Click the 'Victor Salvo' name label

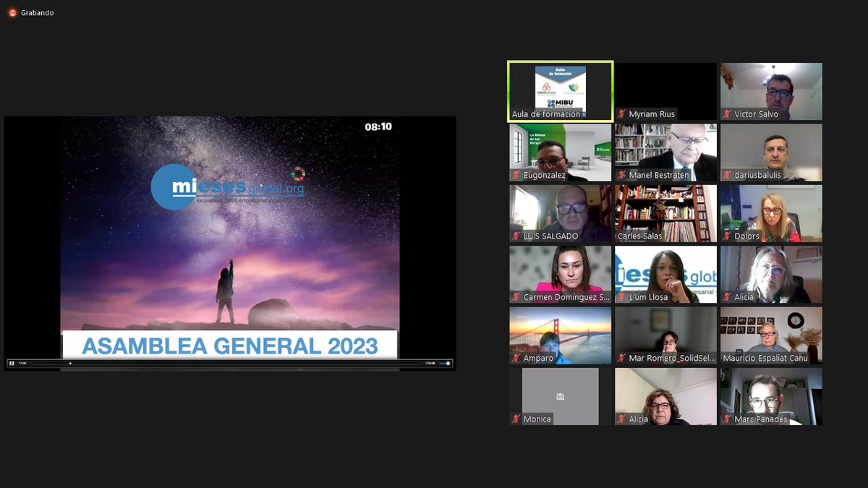[x=756, y=114]
